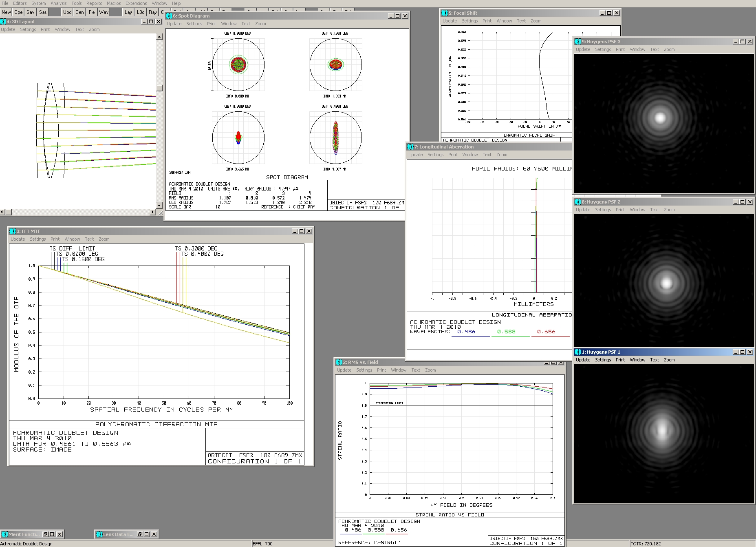
Task: Maximize the minimized Merit Function window
Action: [53, 534]
